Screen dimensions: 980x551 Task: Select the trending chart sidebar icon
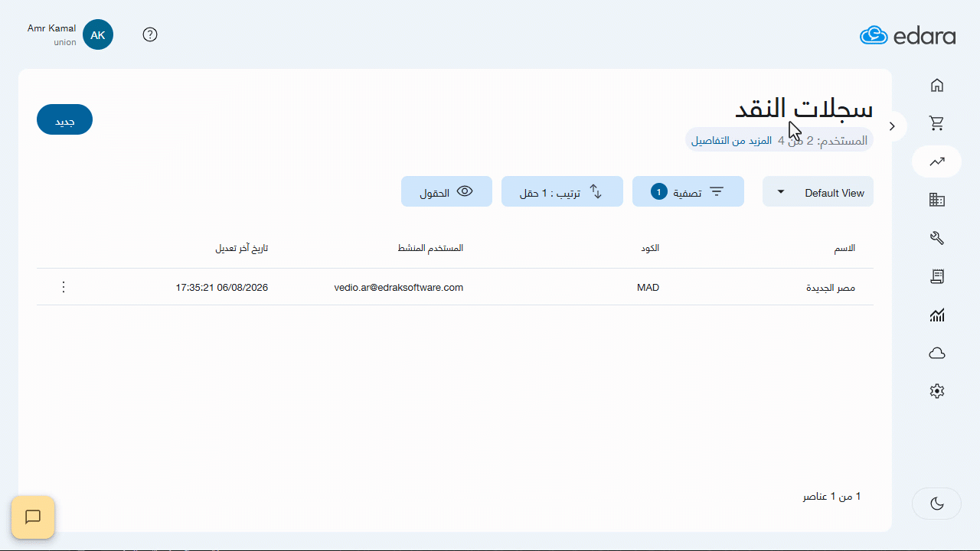pos(937,161)
